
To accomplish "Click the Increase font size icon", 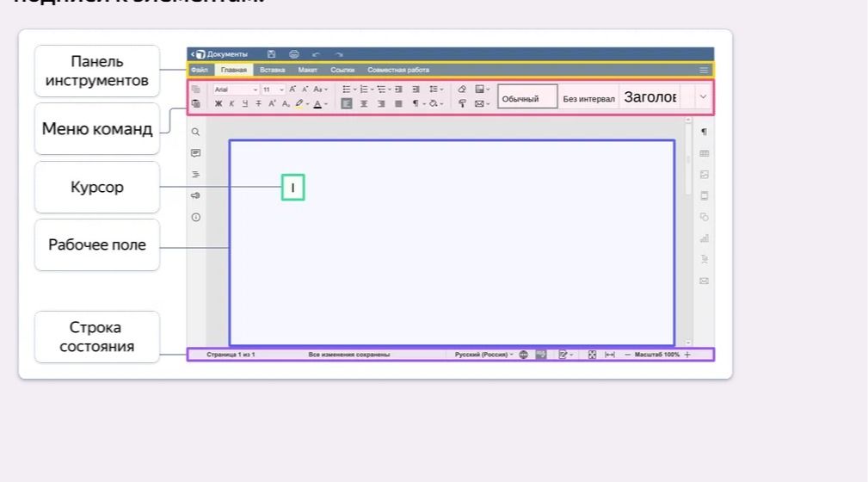I will click(292, 90).
